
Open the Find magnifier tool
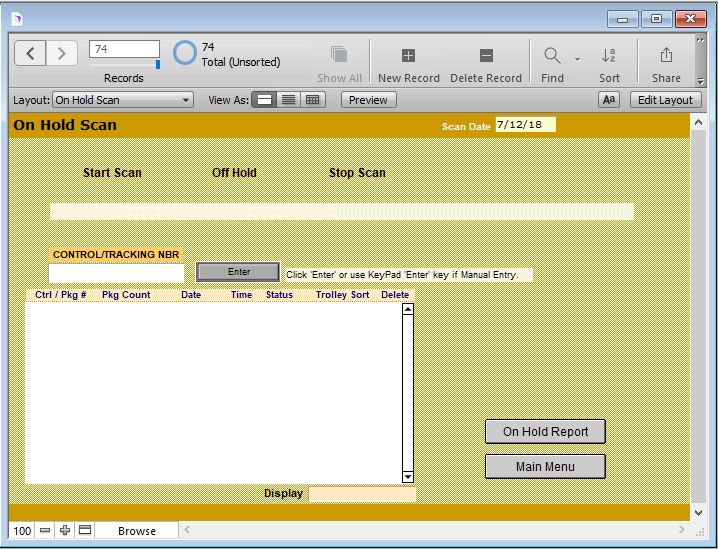tap(552, 56)
